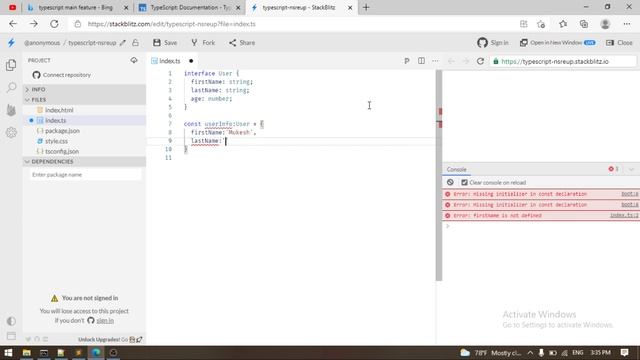Click Microsoft Edge taskbar icon
This screenshot has width=640, height=360.
pos(96,352)
